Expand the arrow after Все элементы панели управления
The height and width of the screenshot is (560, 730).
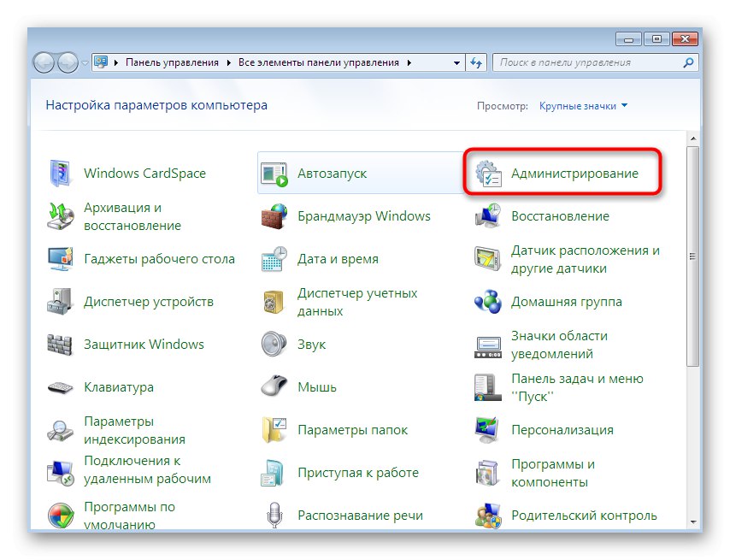point(409,63)
